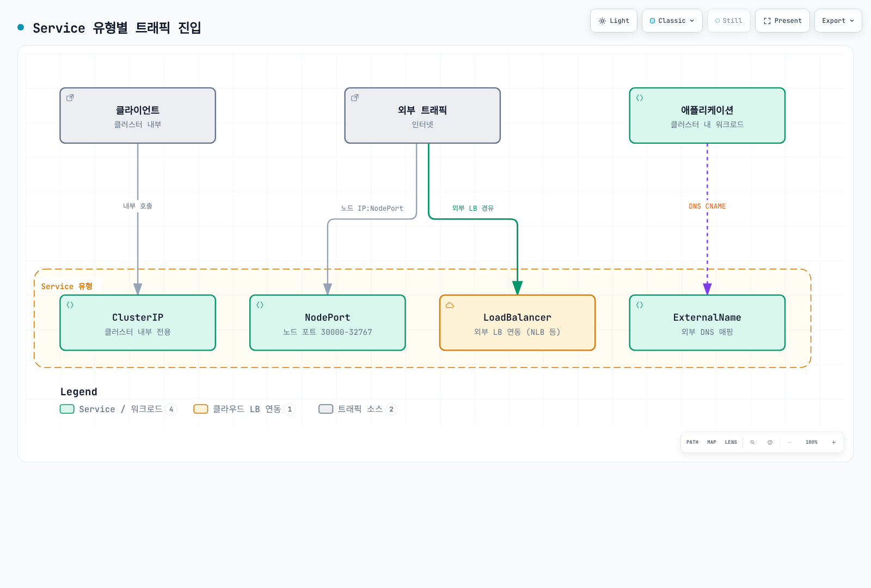Click the 내부 호출 edge label
The width and height of the screenshot is (871, 588).
pyautogui.click(x=138, y=206)
